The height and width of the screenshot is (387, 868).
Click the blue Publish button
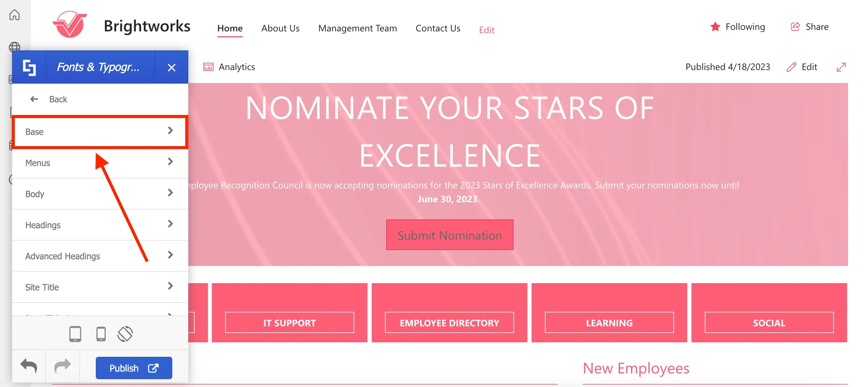point(134,368)
